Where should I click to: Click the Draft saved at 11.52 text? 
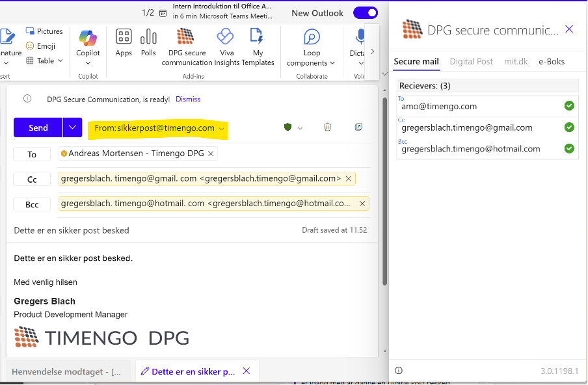334,230
